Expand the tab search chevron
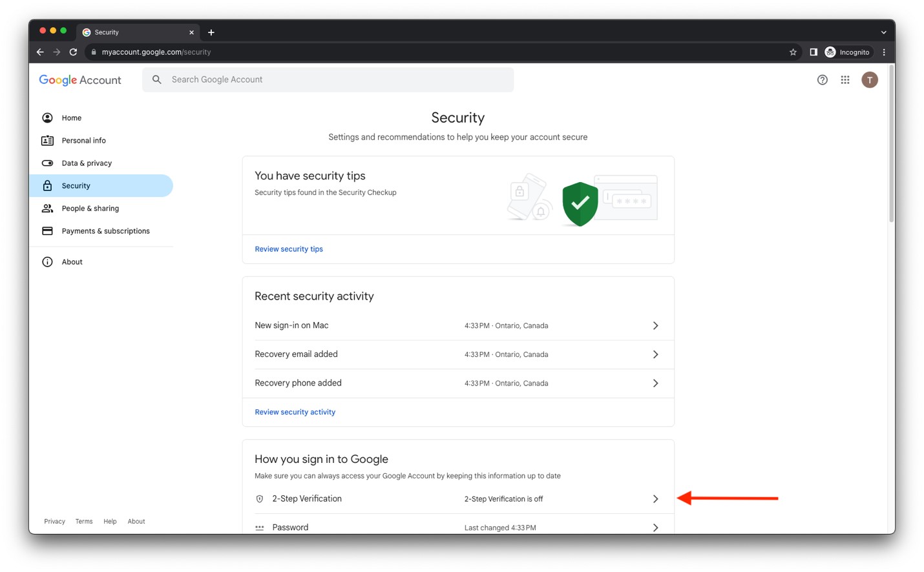924x572 pixels. [x=883, y=32]
